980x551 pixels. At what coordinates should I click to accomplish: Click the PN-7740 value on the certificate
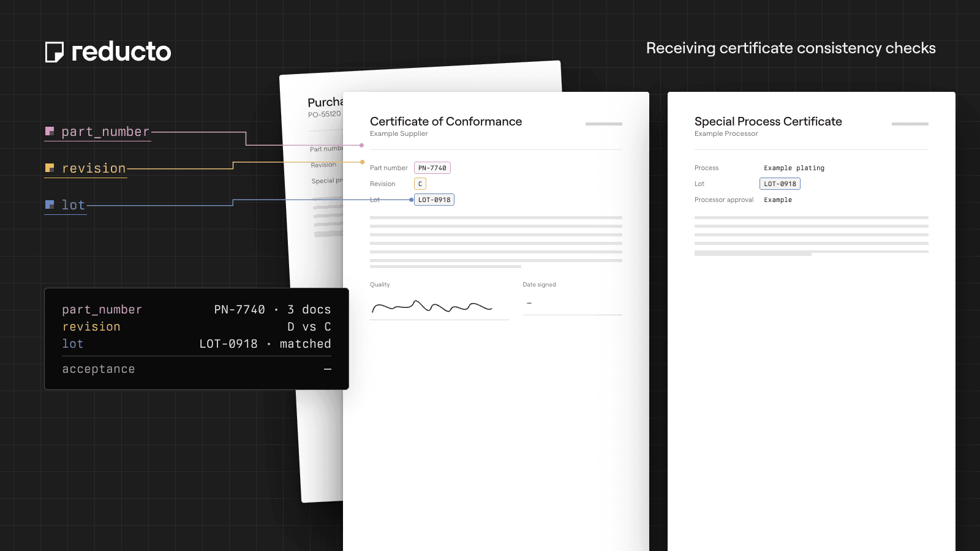(432, 168)
